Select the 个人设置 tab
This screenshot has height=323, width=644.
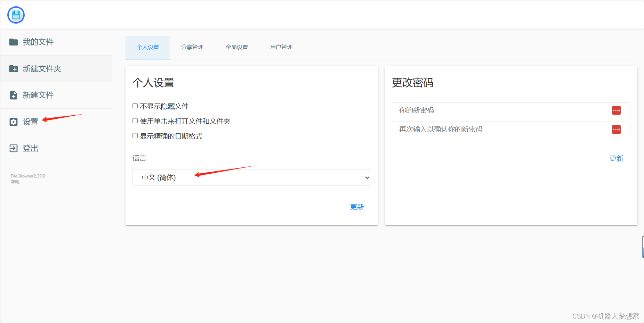point(147,47)
